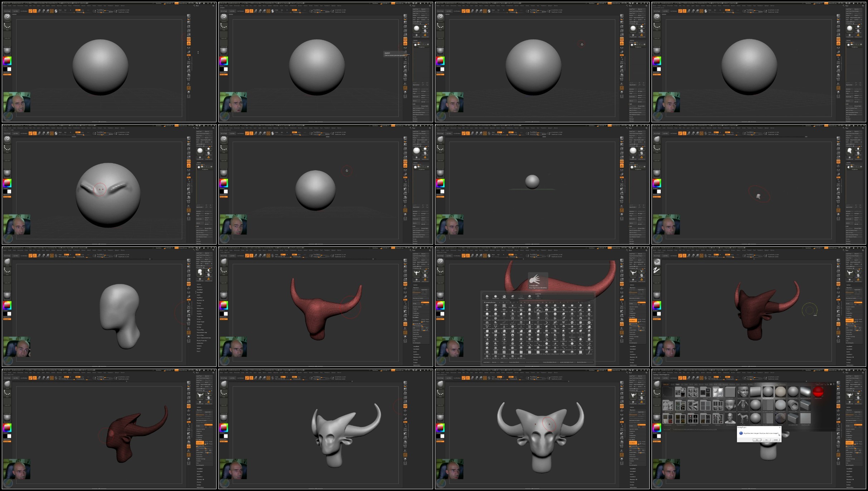Expand Deformation section in brush popup frame
Image resolution: width=868 pixels, height=491 pixels.
point(633,365)
